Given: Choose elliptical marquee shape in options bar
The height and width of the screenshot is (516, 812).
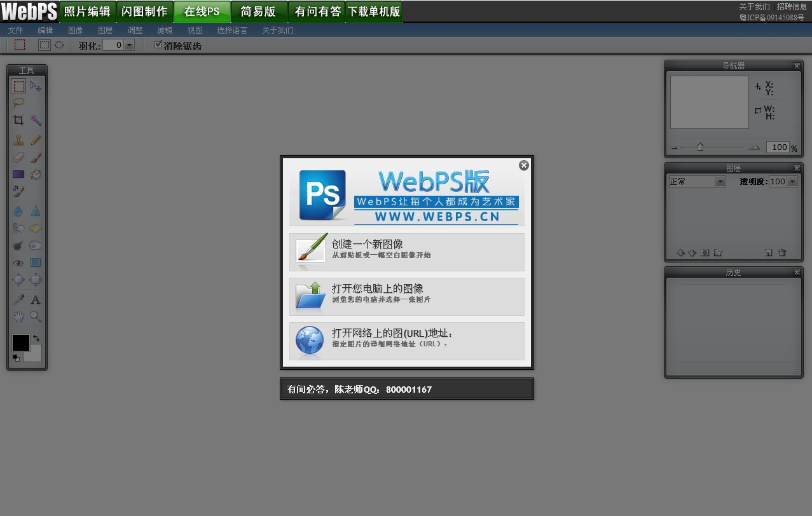Looking at the screenshot, I should click(x=59, y=45).
